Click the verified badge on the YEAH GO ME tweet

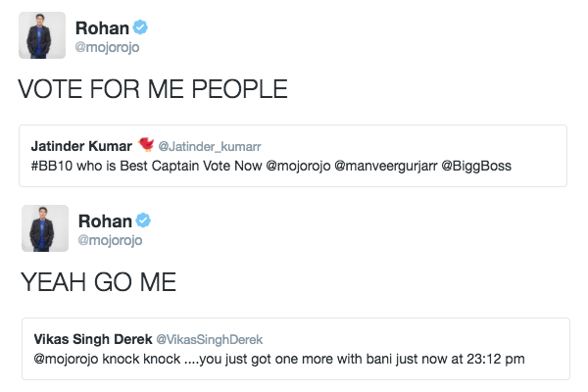[142, 220]
